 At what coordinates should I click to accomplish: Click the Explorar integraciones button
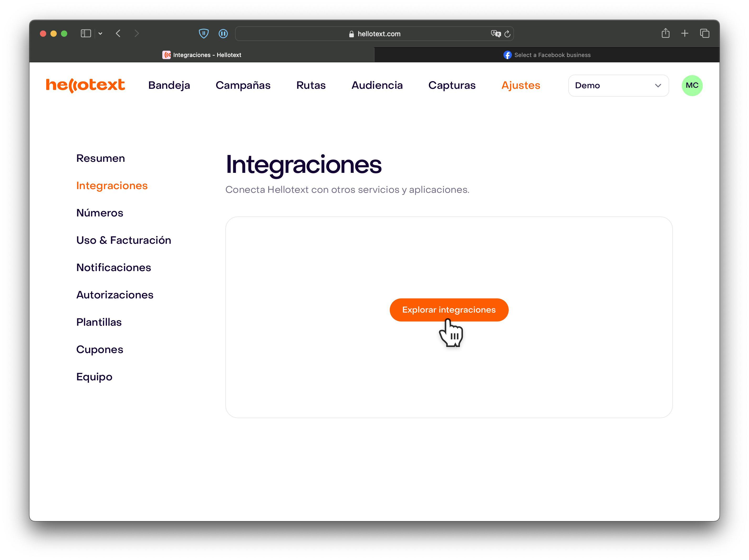tap(449, 310)
